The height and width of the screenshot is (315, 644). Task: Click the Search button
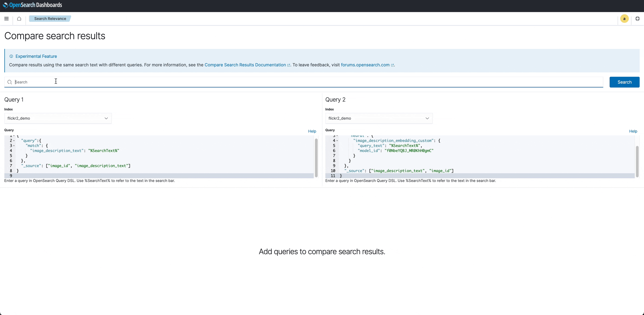[x=624, y=82]
